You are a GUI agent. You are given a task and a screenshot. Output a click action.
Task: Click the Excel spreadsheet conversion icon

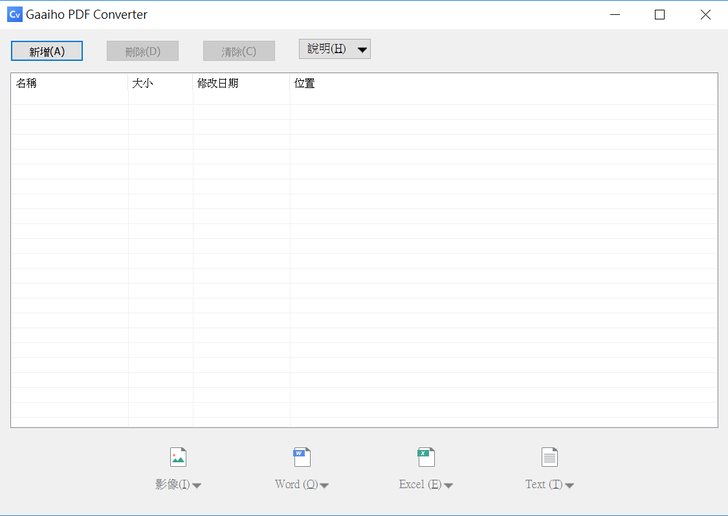[x=426, y=458]
